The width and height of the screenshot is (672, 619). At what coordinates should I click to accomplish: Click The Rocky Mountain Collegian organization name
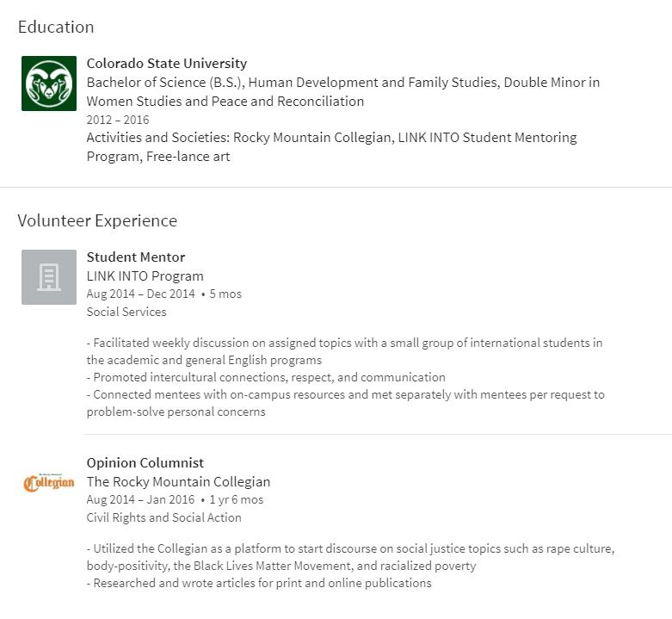coord(178,482)
